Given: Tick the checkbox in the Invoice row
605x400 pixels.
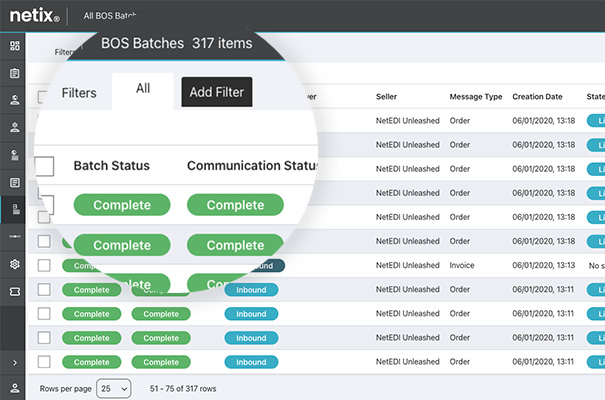Looking at the screenshot, I should 44,265.
